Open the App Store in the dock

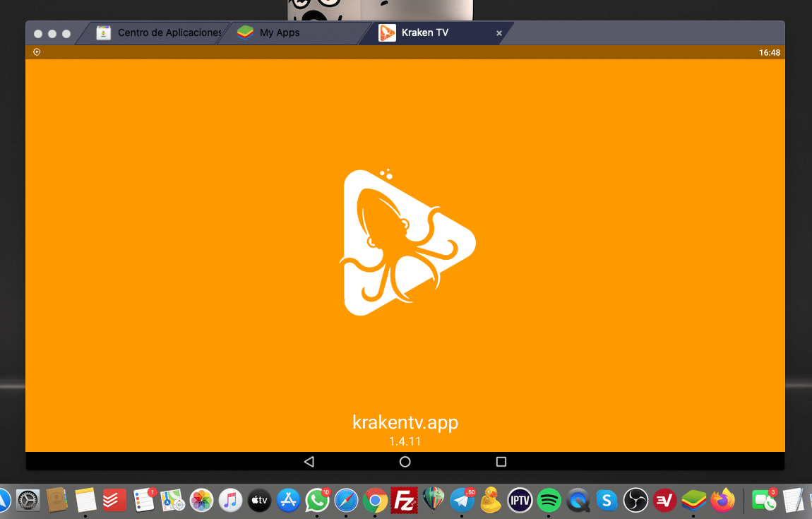[x=289, y=501]
